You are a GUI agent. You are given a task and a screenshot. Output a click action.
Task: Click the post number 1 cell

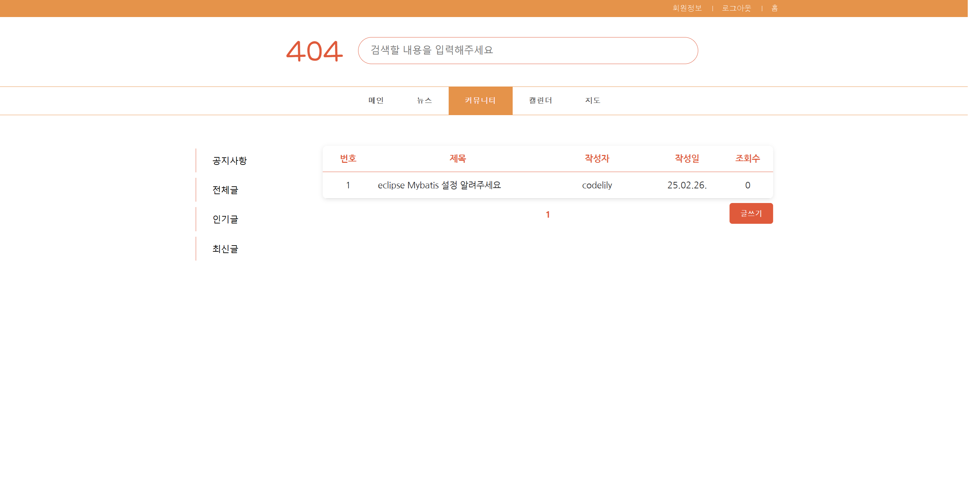click(348, 185)
